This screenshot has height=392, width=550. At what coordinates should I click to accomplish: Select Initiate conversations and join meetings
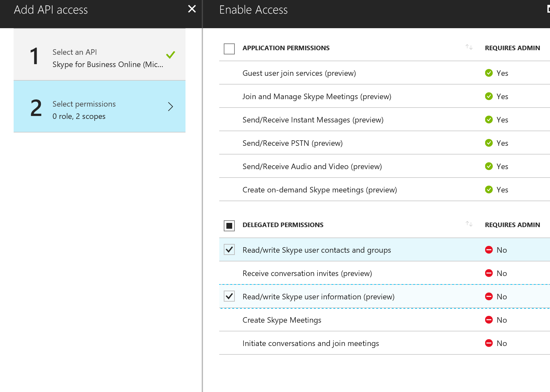click(385, 343)
